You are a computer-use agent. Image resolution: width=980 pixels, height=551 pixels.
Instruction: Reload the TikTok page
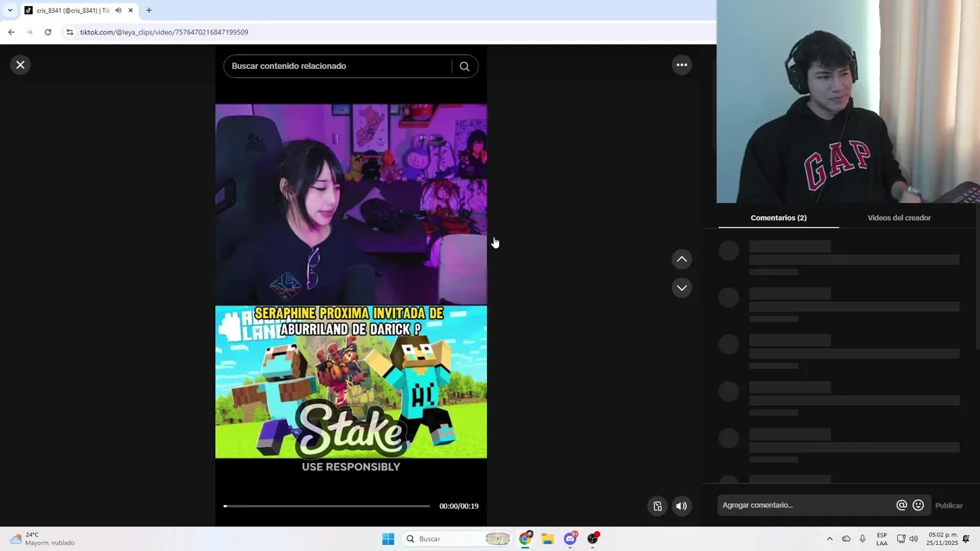click(x=47, y=32)
